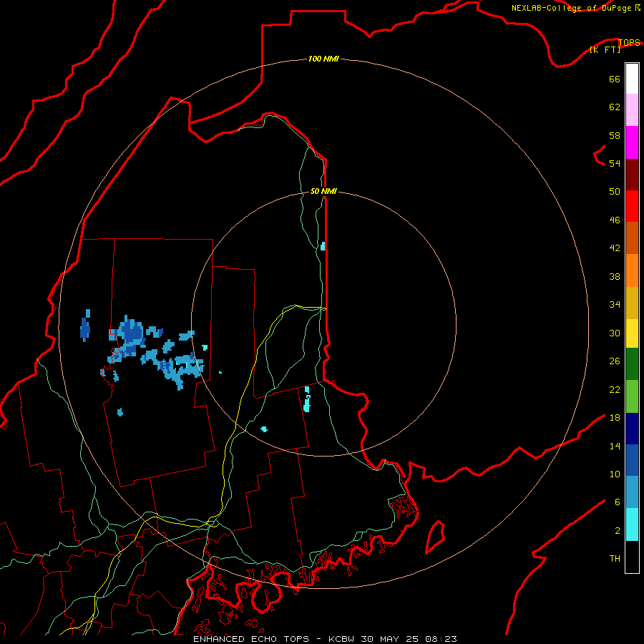This screenshot has height=644, width=644.
Task: Pick the bright orange legend swatch
Action: pos(632,270)
